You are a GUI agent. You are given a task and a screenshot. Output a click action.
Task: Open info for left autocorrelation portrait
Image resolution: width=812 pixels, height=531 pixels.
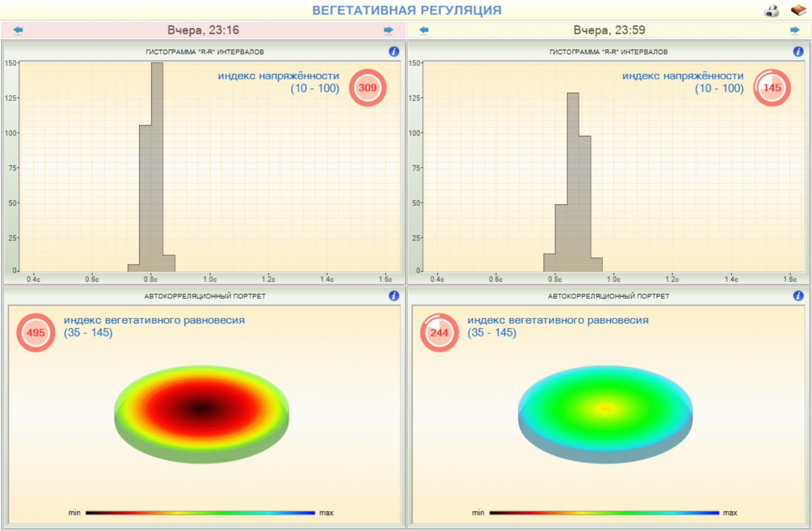(394, 296)
